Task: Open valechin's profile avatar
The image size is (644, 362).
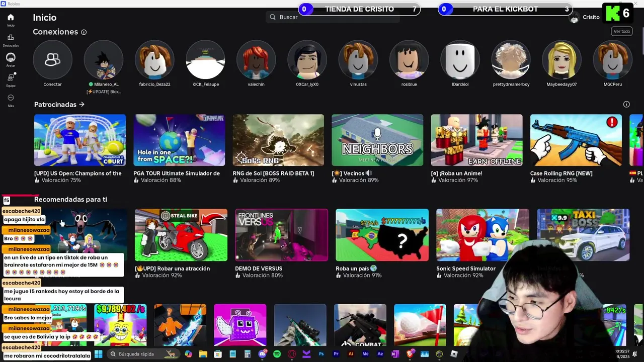Action: tap(256, 60)
